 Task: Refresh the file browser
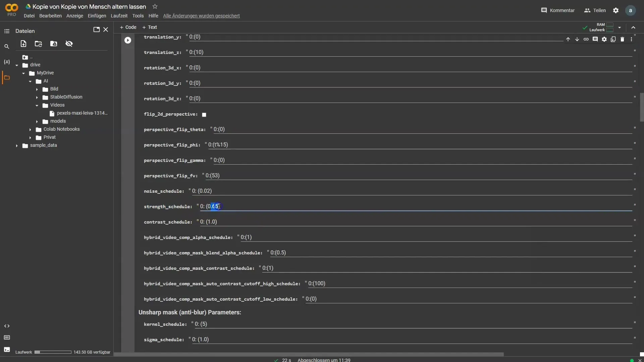point(38,44)
